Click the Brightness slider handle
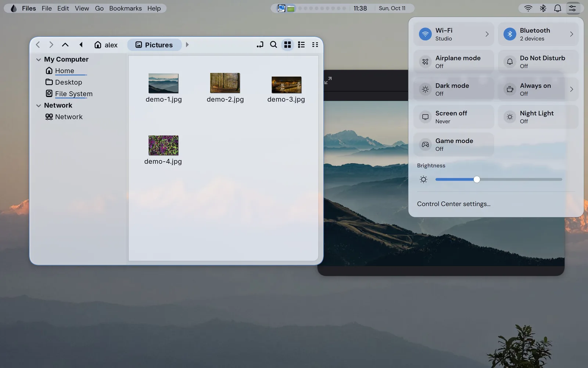The height and width of the screenshot is (368, 588). (x=477, y=180)
